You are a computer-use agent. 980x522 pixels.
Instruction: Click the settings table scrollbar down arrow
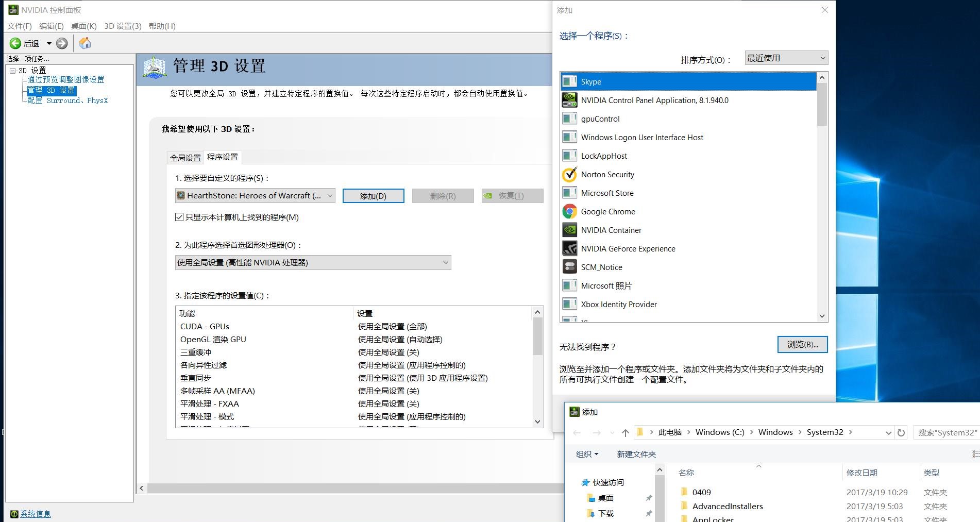coord(537,422)
